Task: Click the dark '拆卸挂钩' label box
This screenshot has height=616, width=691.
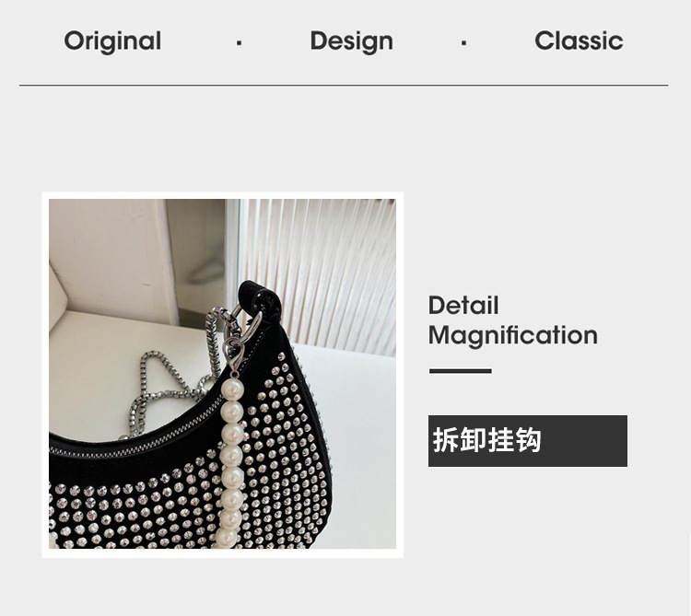Action: pyautogui.click(x=528, y=441)
